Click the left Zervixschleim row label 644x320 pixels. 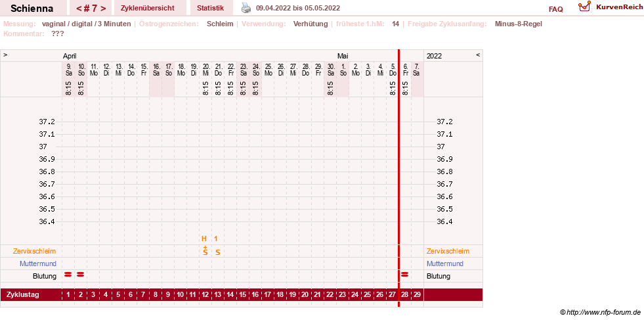[x=35, y=251]
